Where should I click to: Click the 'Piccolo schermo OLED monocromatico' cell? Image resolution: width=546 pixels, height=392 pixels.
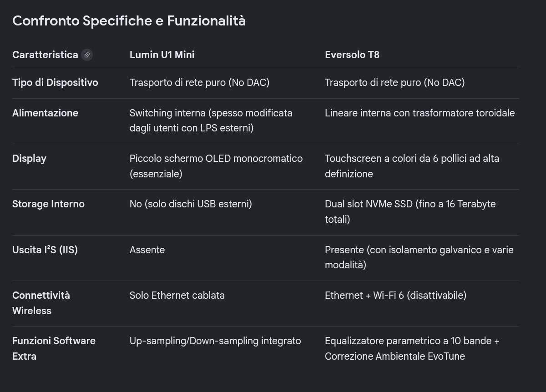click(216, 166)
